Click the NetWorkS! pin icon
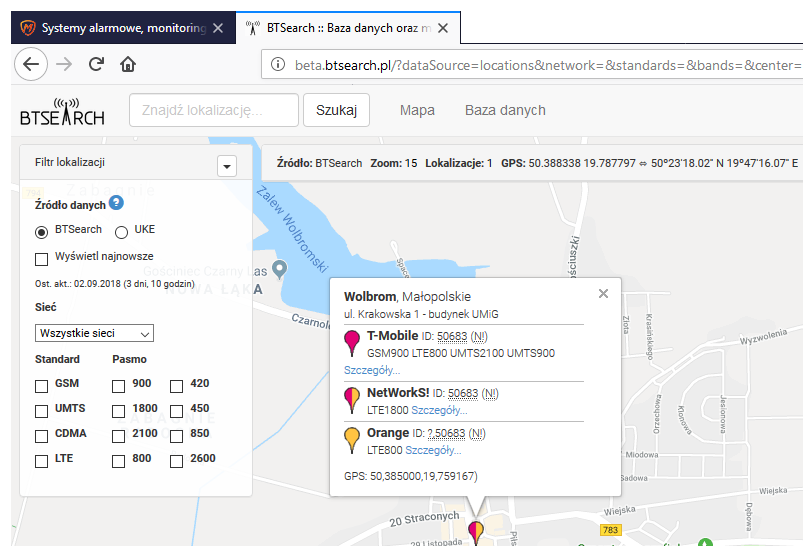The image size is (811, 559). [351, 400]
